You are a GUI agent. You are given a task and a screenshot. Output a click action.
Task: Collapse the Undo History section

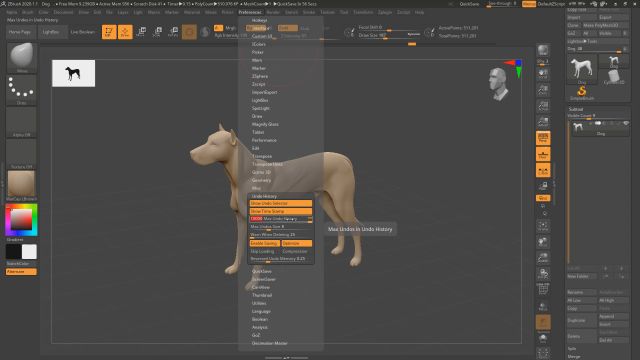264,196
